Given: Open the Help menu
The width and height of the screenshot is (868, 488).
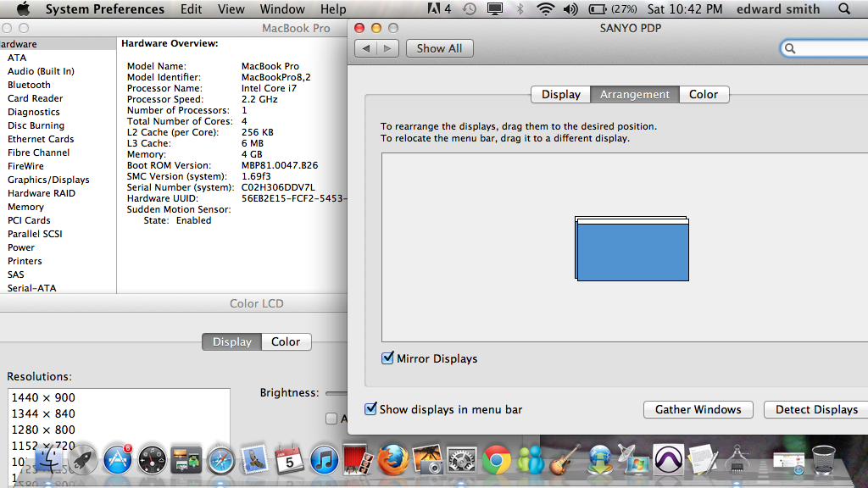Looking at the screenshot, I should click(333, 8).
